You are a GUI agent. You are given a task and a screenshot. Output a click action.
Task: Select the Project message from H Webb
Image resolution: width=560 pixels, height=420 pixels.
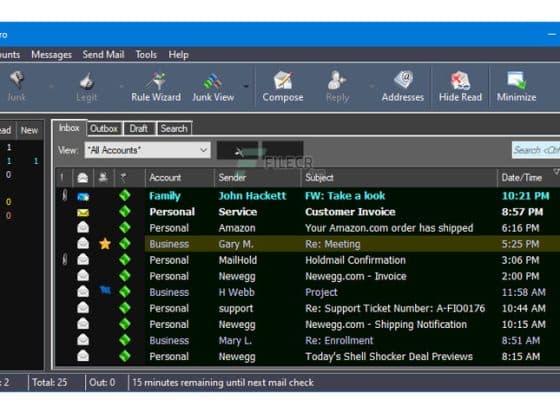[x=321, y=292]
